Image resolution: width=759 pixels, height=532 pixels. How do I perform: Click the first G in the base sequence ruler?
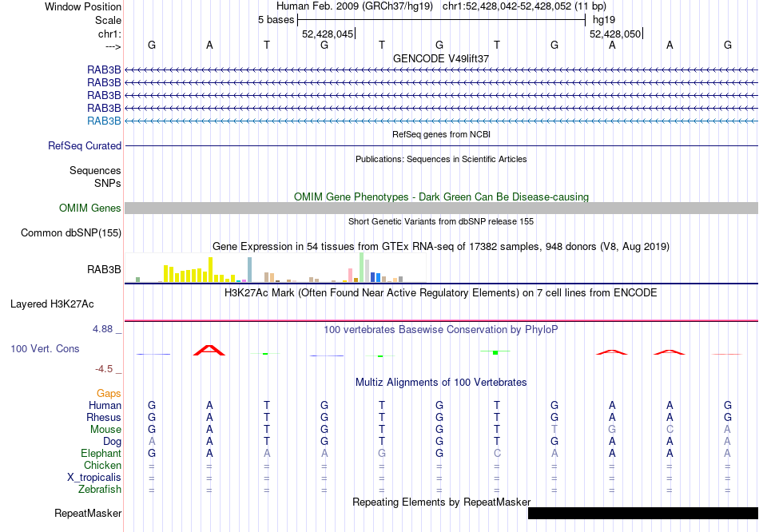click(152, 45)
